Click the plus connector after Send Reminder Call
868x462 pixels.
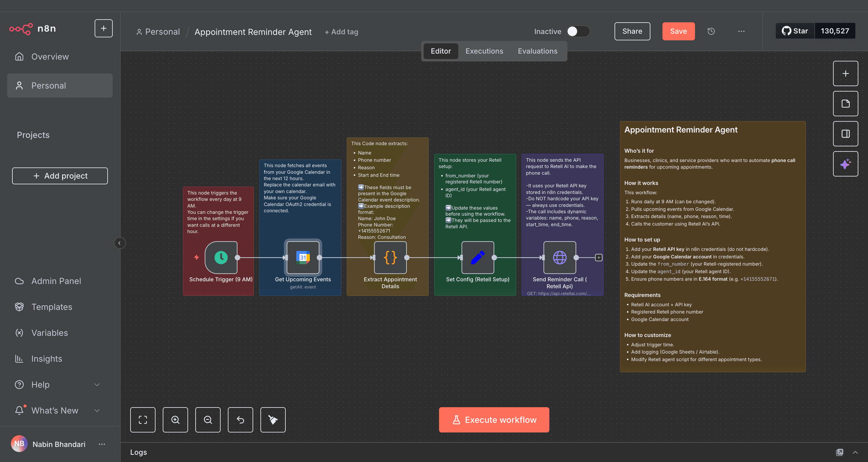click(599, 258)
